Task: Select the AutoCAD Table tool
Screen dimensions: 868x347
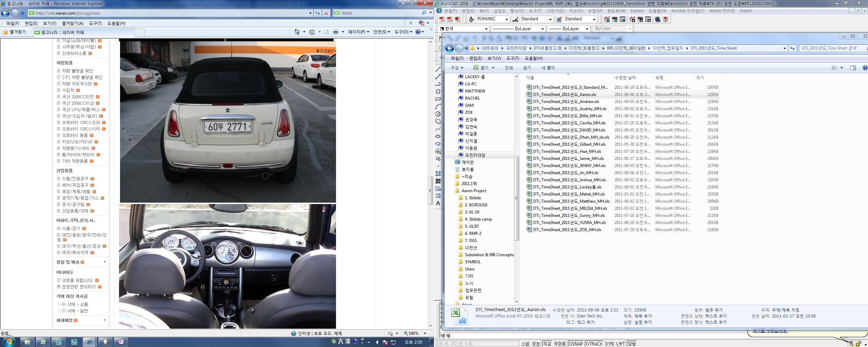Action: click(x=438, y=196)
